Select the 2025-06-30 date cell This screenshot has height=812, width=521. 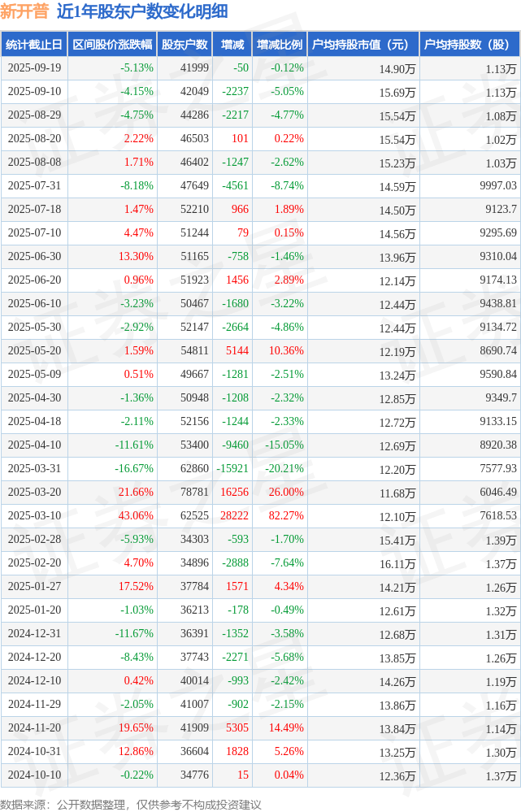[34, 256]
